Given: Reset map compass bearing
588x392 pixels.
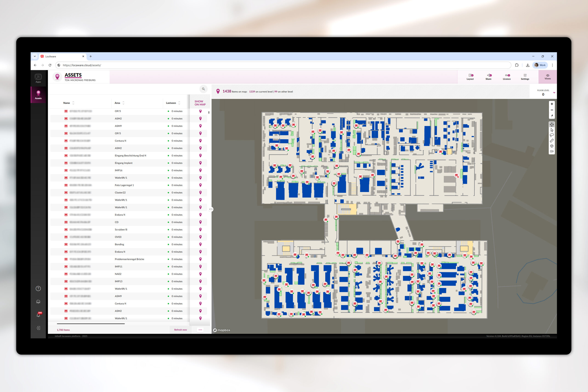Looking at the screenshot, I should pos(551,116).
